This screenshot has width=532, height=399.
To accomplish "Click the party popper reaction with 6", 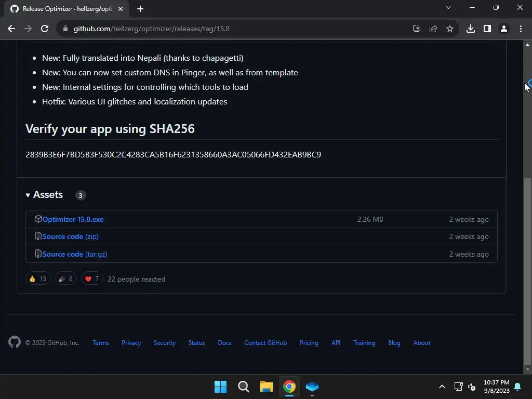I will click(x=66, y=279).
